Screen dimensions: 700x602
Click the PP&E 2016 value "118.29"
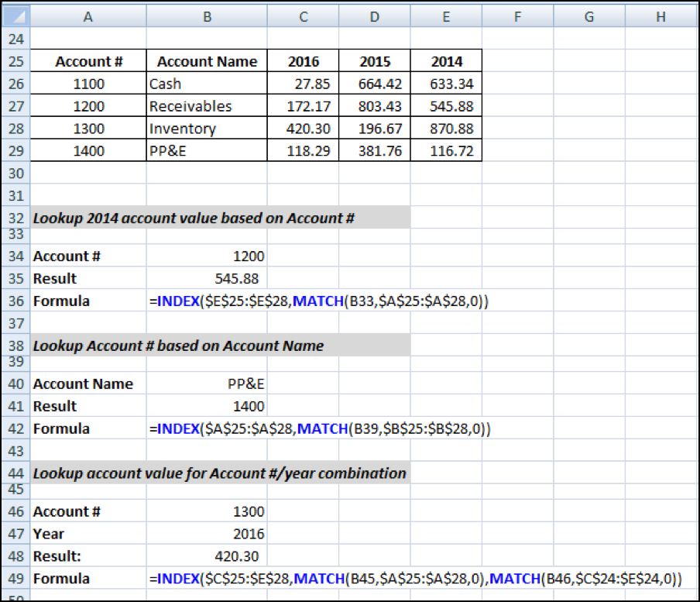303,150
